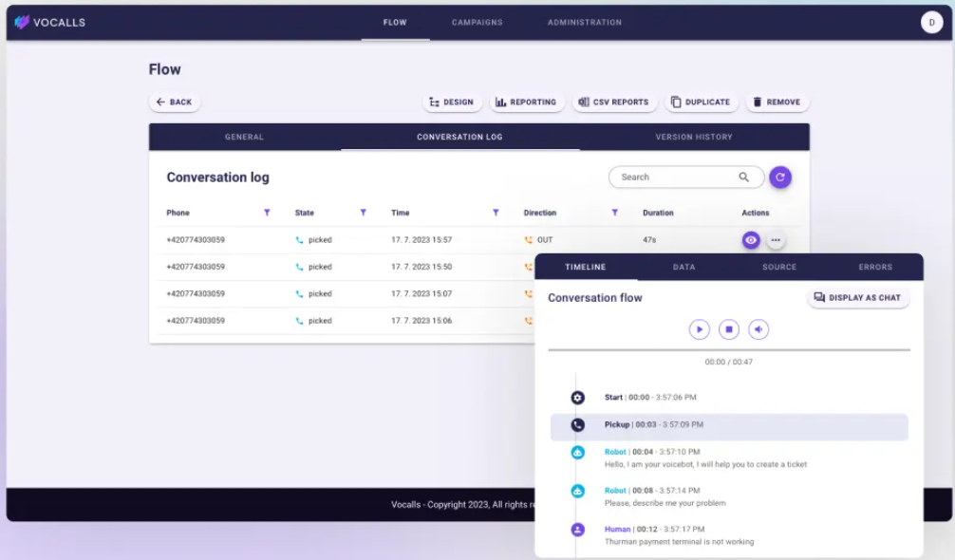Click the Display as Chat button
955x560 pixels.
click(x=858, y=298)
